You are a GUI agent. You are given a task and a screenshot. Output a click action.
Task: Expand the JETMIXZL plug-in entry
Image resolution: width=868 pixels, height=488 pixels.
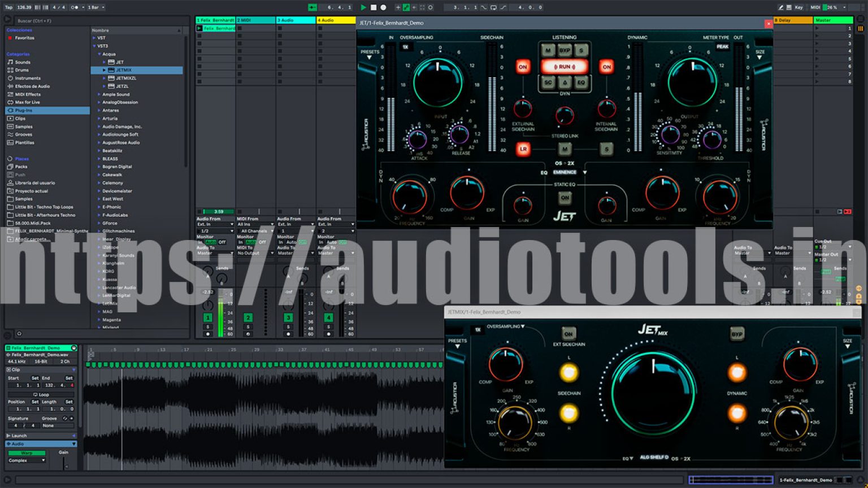[105, 79]
